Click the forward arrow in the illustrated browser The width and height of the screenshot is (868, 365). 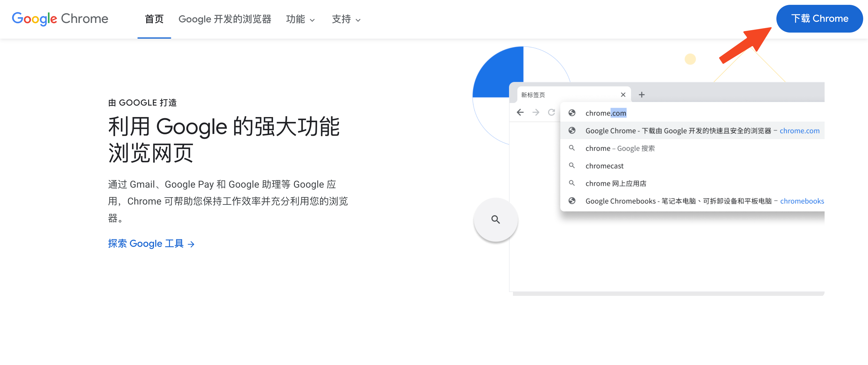536,112
